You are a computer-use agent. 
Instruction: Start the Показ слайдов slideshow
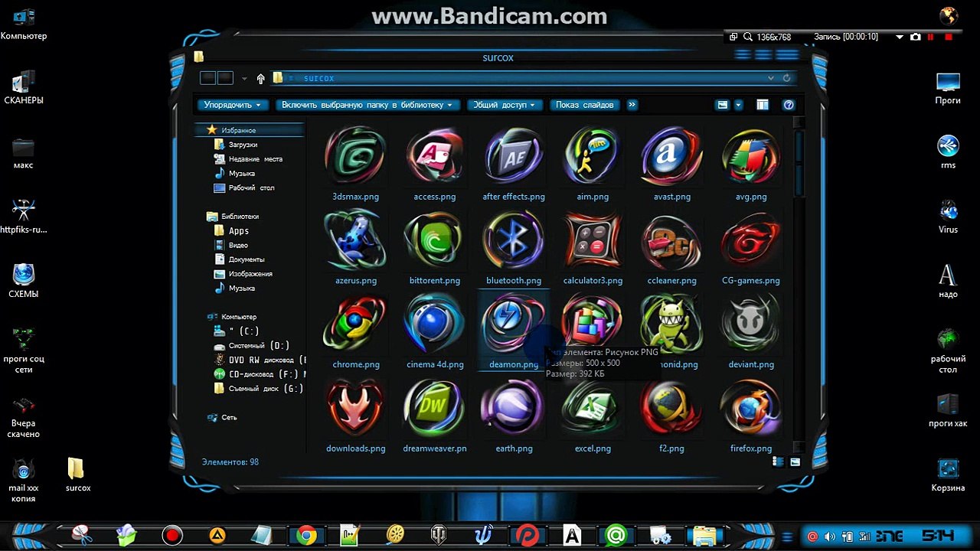click(x=584, y=105)
